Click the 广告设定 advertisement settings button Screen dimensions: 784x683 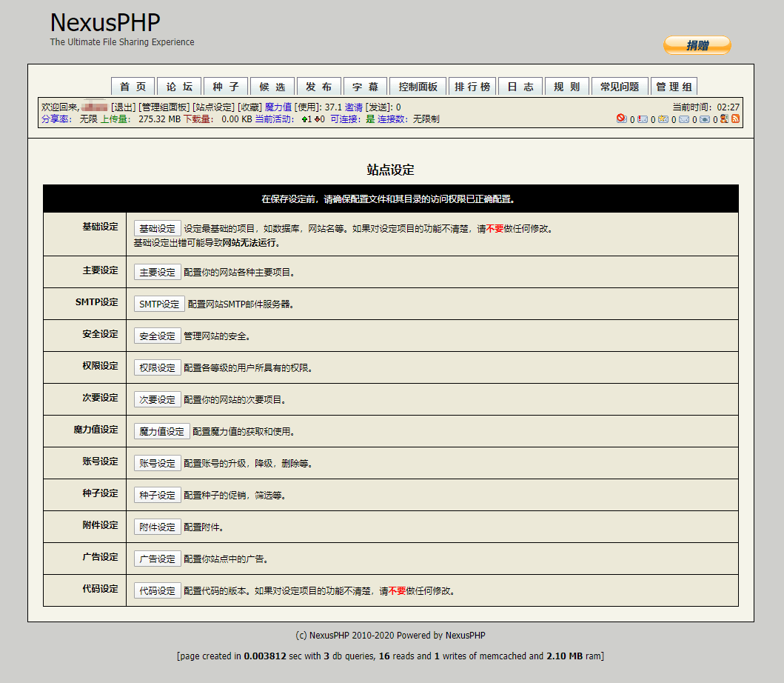157,559
